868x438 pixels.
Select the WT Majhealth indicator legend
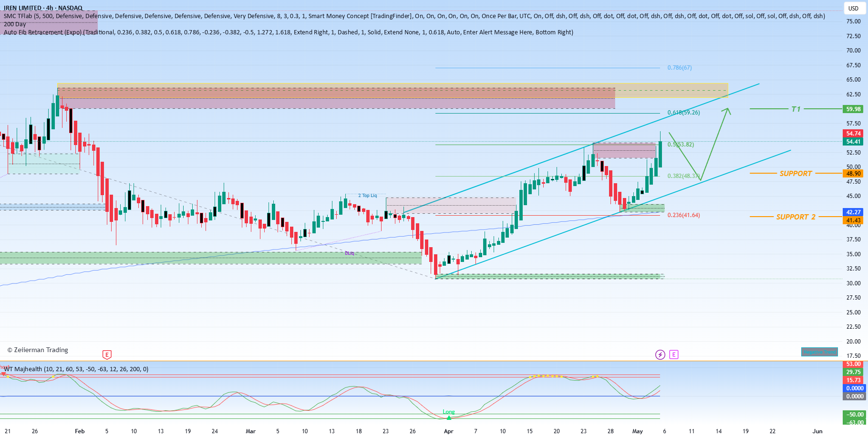(76, 369)
